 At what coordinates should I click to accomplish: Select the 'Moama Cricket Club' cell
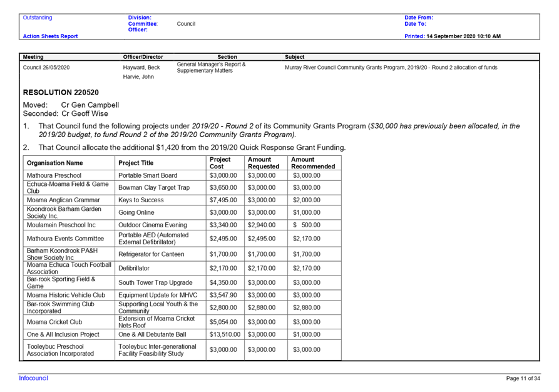click(x=69, y=322)
